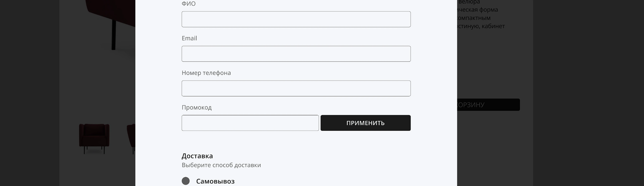This screenshot has height=186, width=644.
Task: Open the first armchair thumbnail
Action: tap(94, 138)
